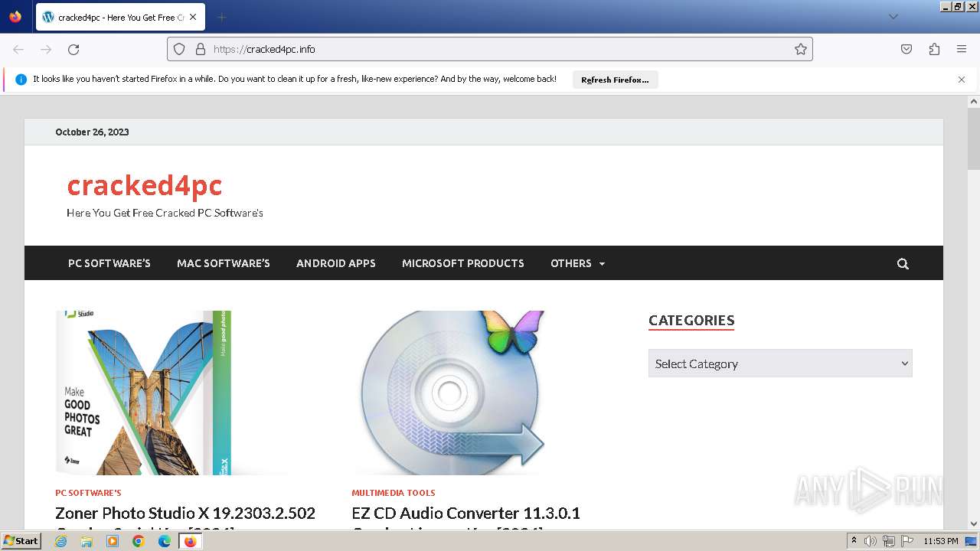Close the cracked4pc browser tab

pos(193,17)
